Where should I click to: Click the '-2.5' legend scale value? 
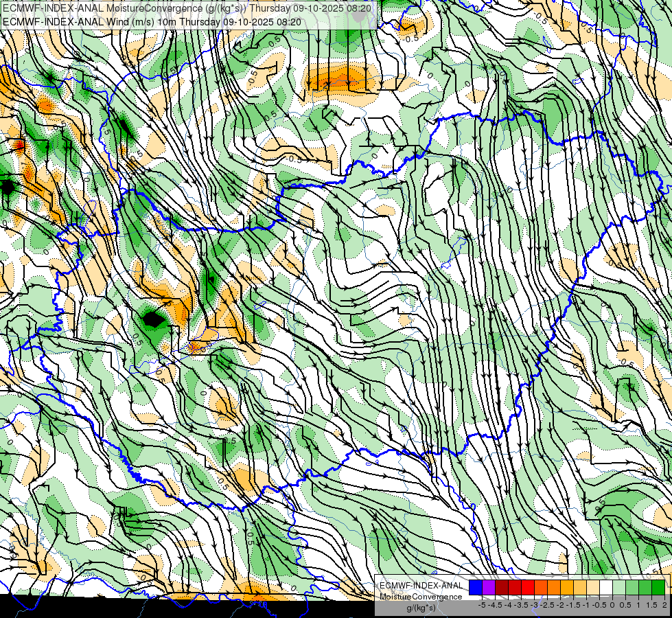click(547, 605)
